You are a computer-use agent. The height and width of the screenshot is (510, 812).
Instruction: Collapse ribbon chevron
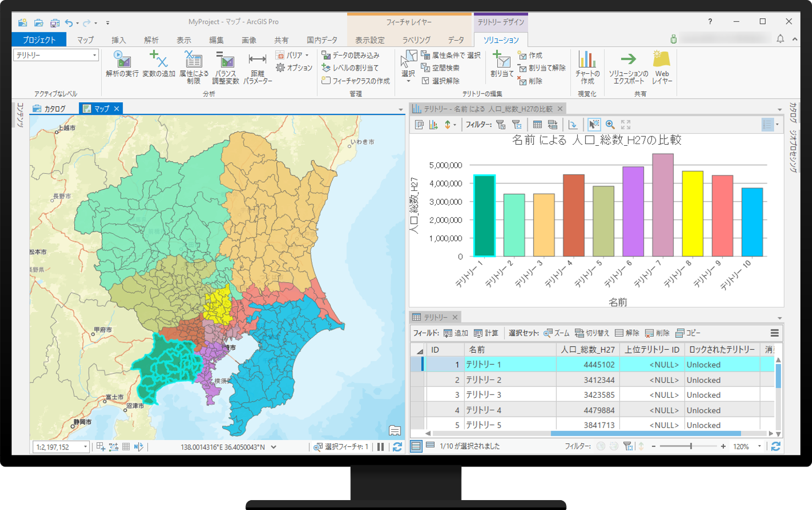795,39
